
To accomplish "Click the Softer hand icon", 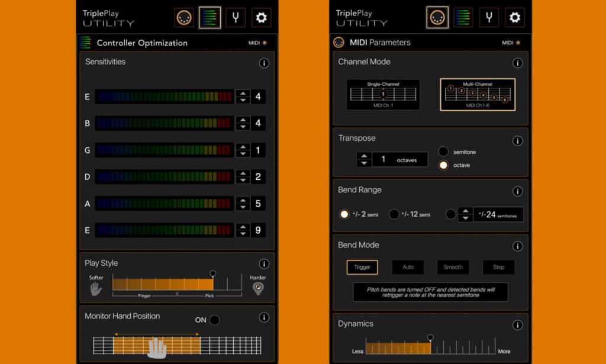I will (95, 289).
